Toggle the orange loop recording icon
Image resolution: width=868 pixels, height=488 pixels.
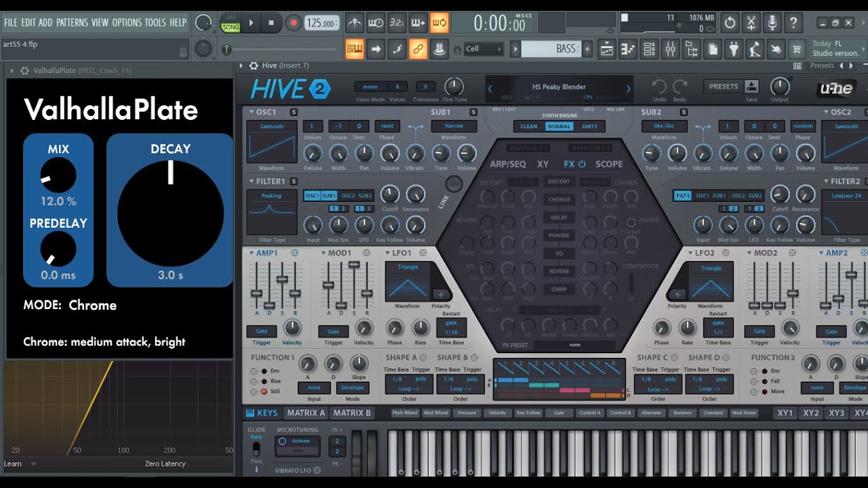[x=439, y=23]
